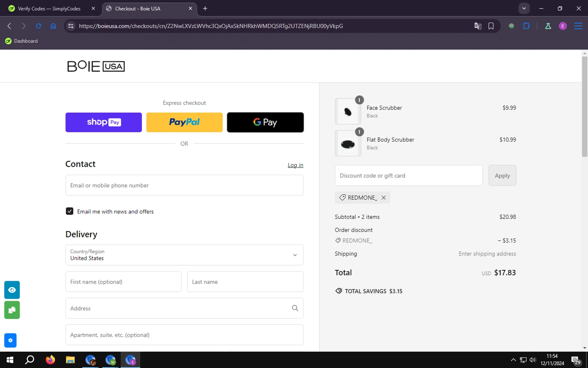The height and width of the screenshot is (368, 588).
Task: Click the Enter shipping address text
Action: 487,254
